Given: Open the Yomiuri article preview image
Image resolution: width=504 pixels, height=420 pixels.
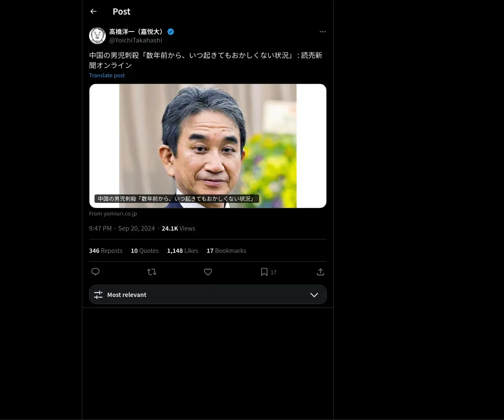Looking at the screenshot, I should (x=208, y=146).
